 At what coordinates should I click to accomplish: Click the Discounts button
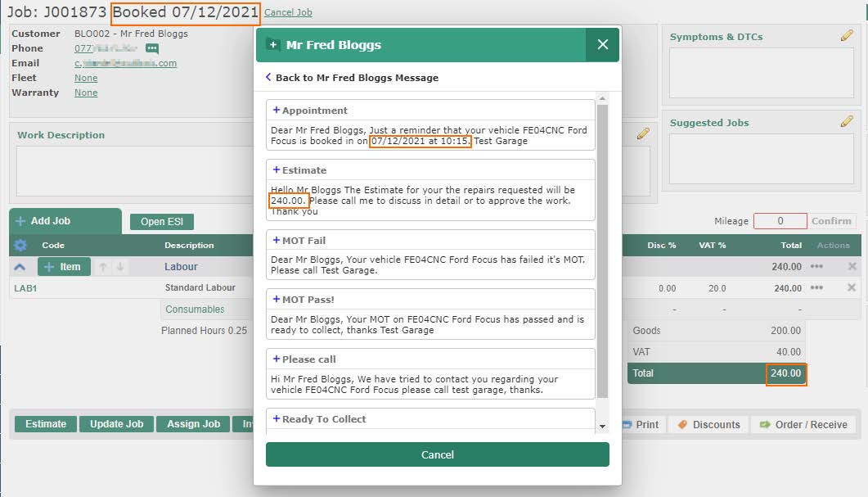(x=708, y=424)
